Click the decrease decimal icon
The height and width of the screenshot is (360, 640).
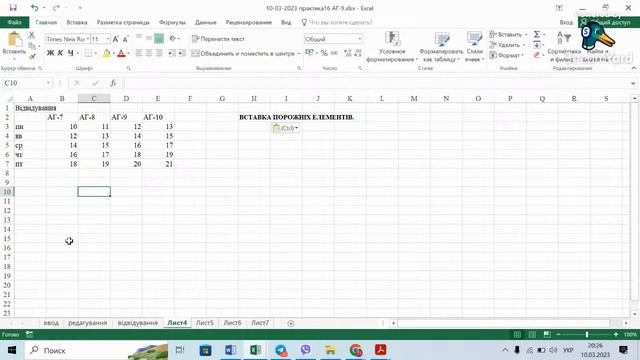point(358,53)
